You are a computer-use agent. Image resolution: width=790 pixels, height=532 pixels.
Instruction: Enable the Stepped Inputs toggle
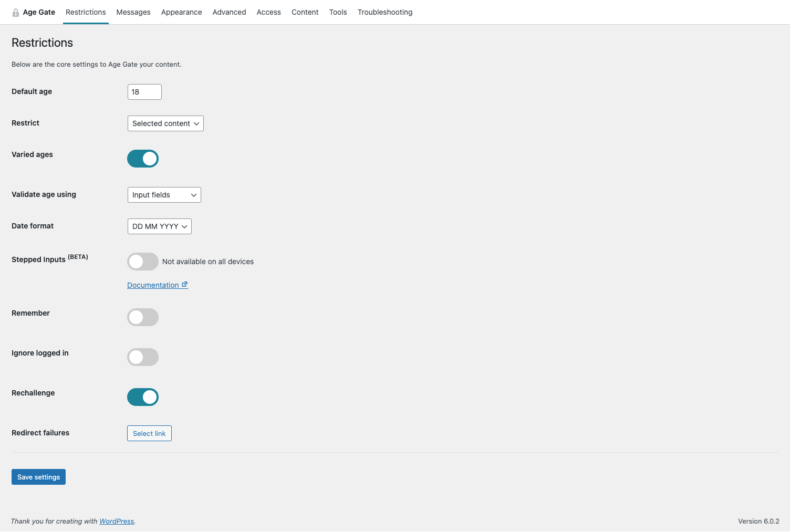[143, 262]
